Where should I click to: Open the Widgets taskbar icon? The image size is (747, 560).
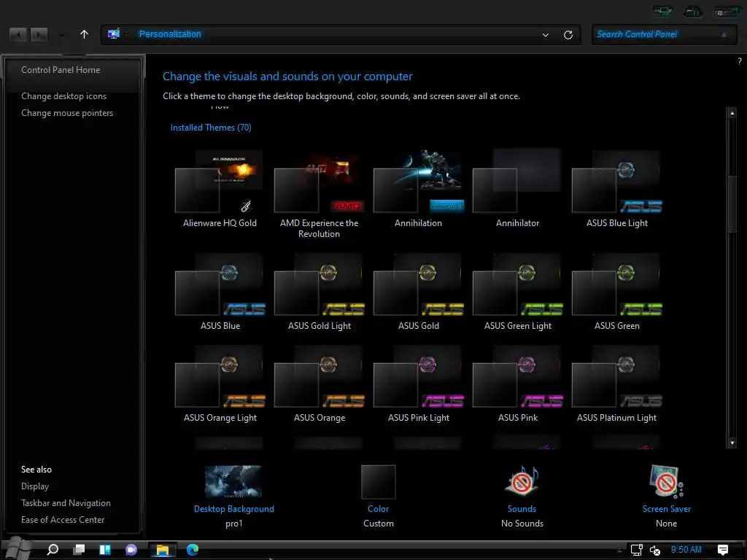(x=105, y=550)
